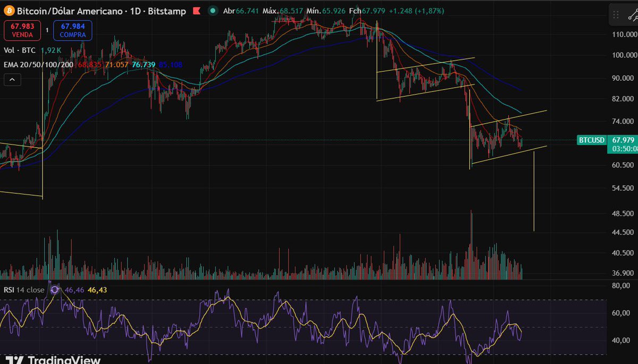Click the candle countdown timer 03:50:08
The height and width of the screenshot is (364, 638).
[624, 149]
